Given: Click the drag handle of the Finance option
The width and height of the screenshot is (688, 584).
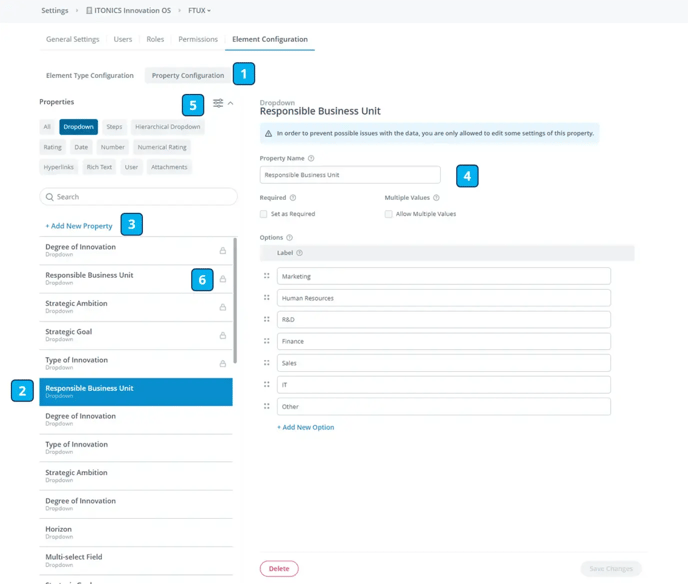Looking at the screenshot, I should tap(267, 341).
